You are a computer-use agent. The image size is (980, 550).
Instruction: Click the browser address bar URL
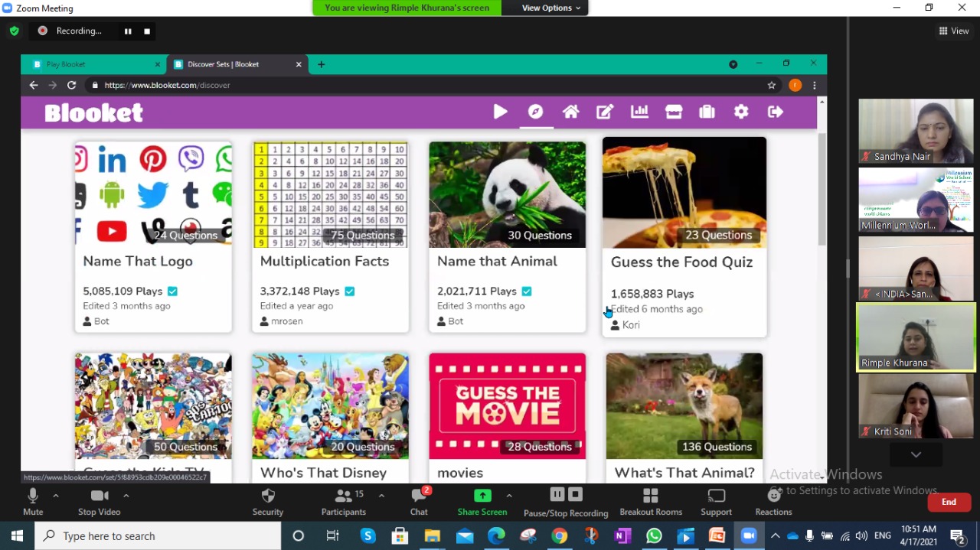pyautogui.click(x=167, y=85)
